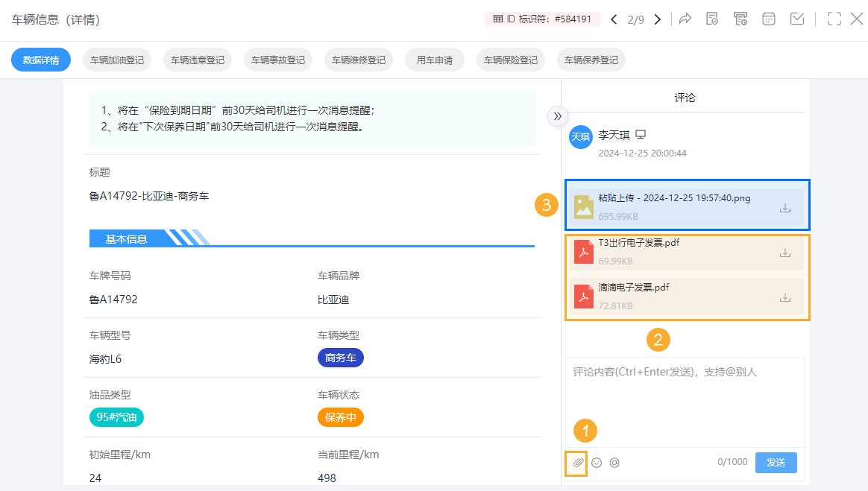Go to the previous record with the left chevron
The height and width of the screenshot is (491, 868).
[613, 19]
